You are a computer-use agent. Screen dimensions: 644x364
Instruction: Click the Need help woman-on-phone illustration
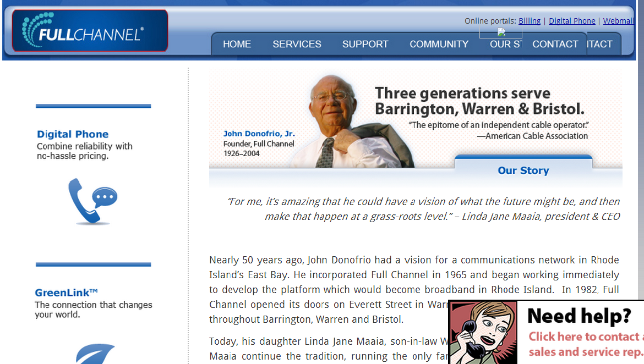(483, 333)
